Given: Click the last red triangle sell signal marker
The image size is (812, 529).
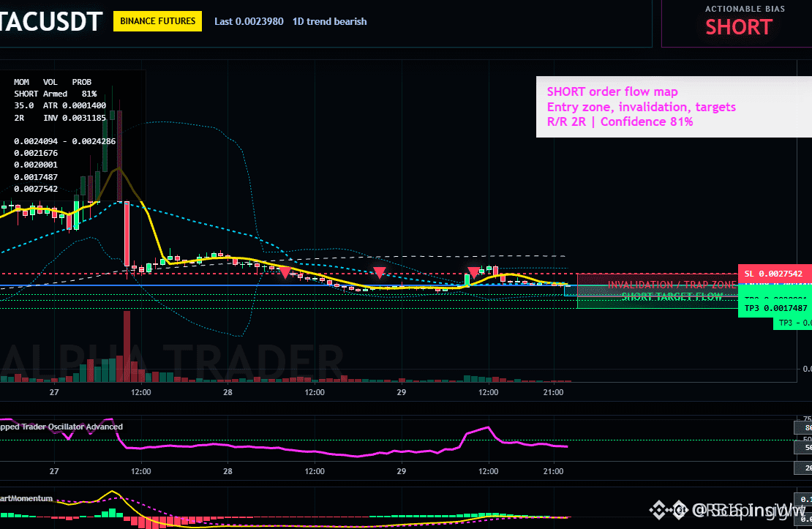Looking at the screenshot, I should (x=473, y=272).
